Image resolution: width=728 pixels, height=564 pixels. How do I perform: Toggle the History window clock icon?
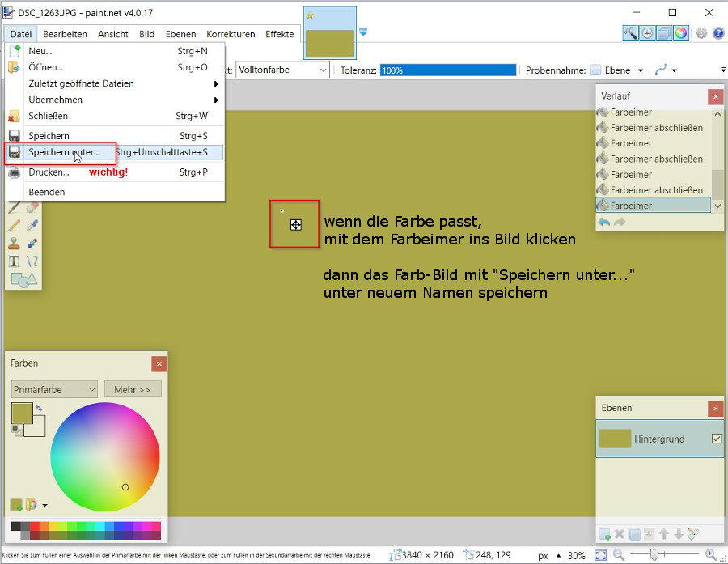point(647,33)
